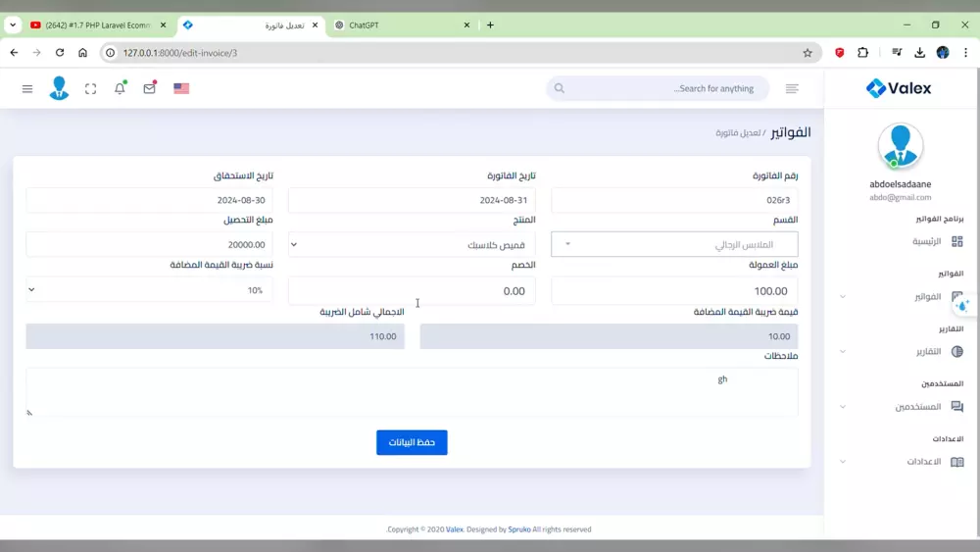Open the hamburger sidebar toggle menu
This screenshot has height=552, width=980.
pos(26,89)
